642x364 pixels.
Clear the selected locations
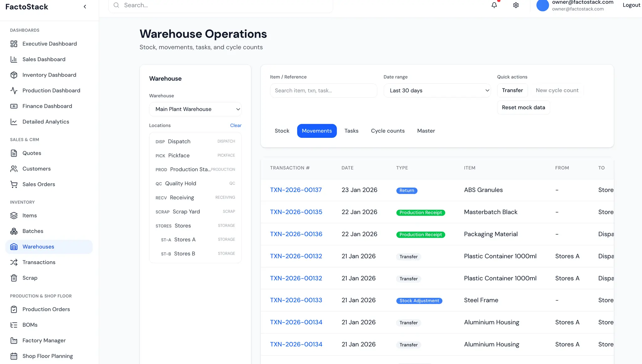(236, 125)
